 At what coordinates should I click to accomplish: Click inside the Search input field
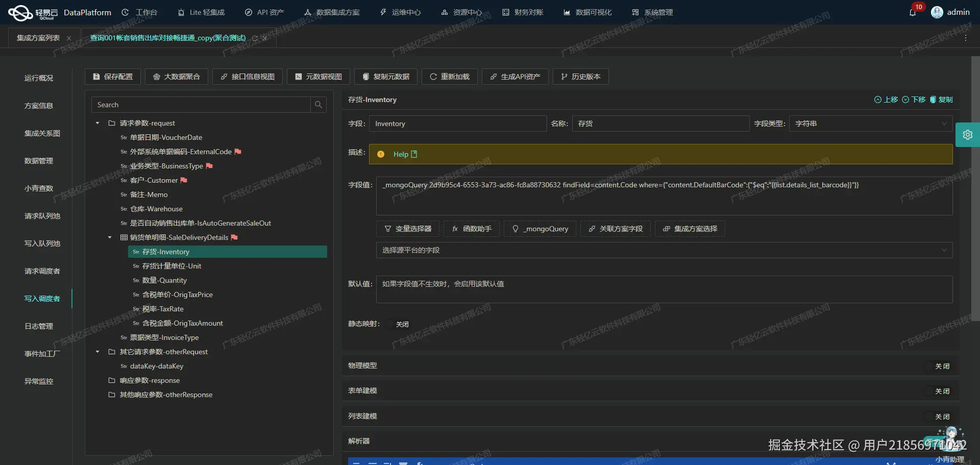(199, 105)
